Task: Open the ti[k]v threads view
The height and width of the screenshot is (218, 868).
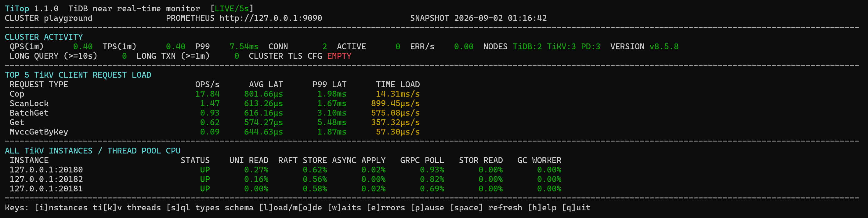Action: 127,208
